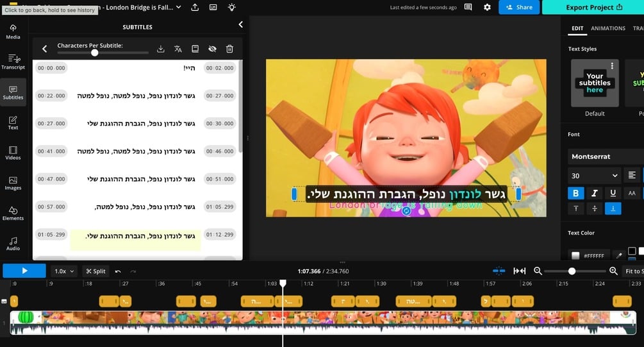Image resolution: width=644 pixels, height=347 pixels.
Task: Select the Subtitles sidebar panel
Action: (x=13, y=92)
